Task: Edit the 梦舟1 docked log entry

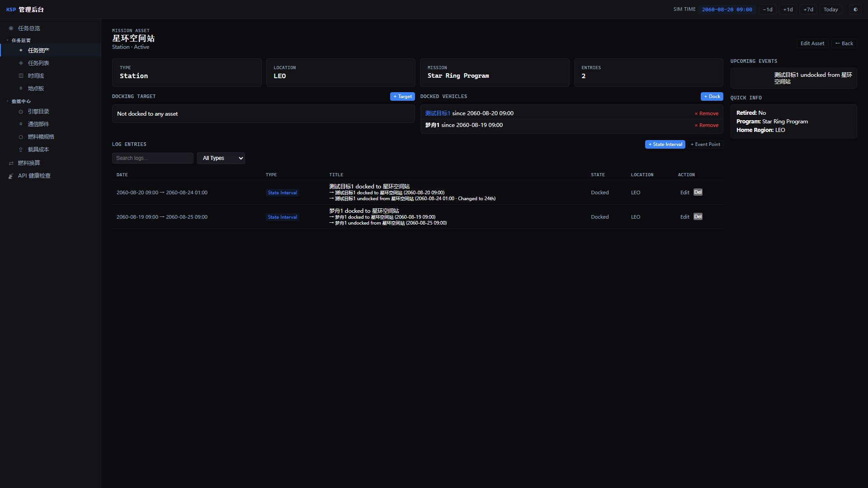Action: 684,217
